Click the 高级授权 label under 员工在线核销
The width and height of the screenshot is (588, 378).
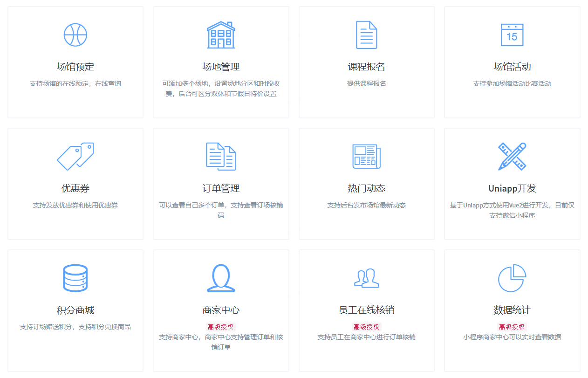[x=366, y=327]
